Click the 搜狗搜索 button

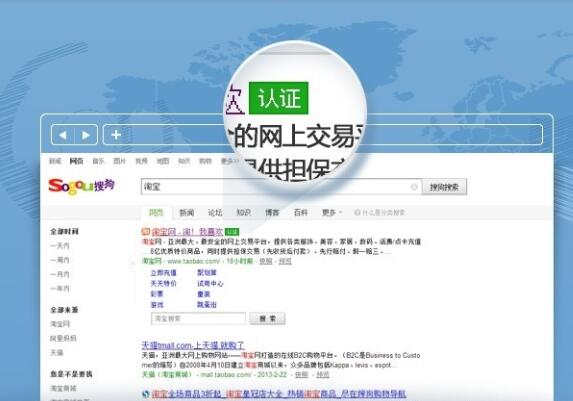(x=444, y=187)
